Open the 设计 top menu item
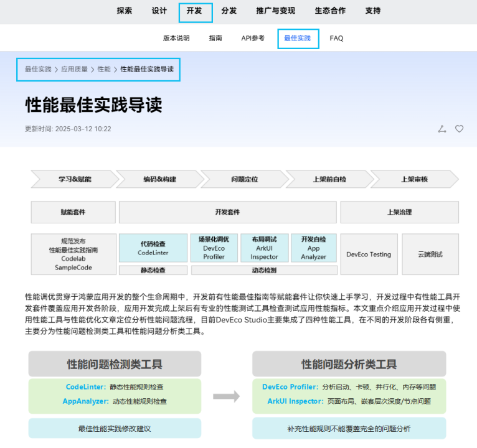 pyautogui.click(x=159, y=11)
